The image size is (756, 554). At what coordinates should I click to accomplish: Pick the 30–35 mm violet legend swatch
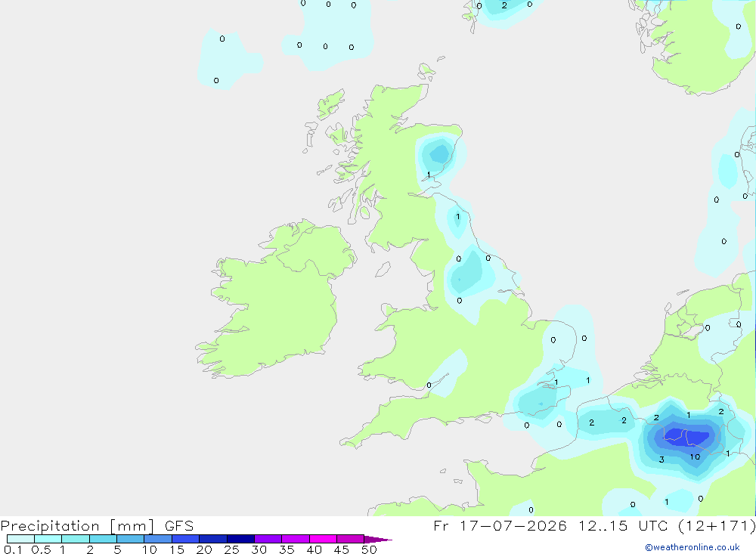(x=268, y=539)
